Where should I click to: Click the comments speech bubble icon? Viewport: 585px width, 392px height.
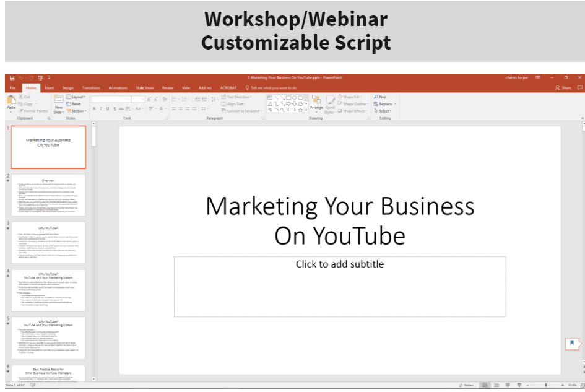[x=580, y=88]
